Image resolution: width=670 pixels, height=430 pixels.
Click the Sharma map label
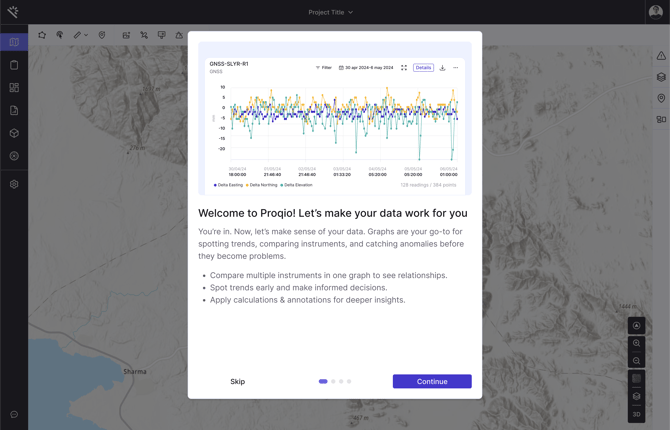(135, 371)
